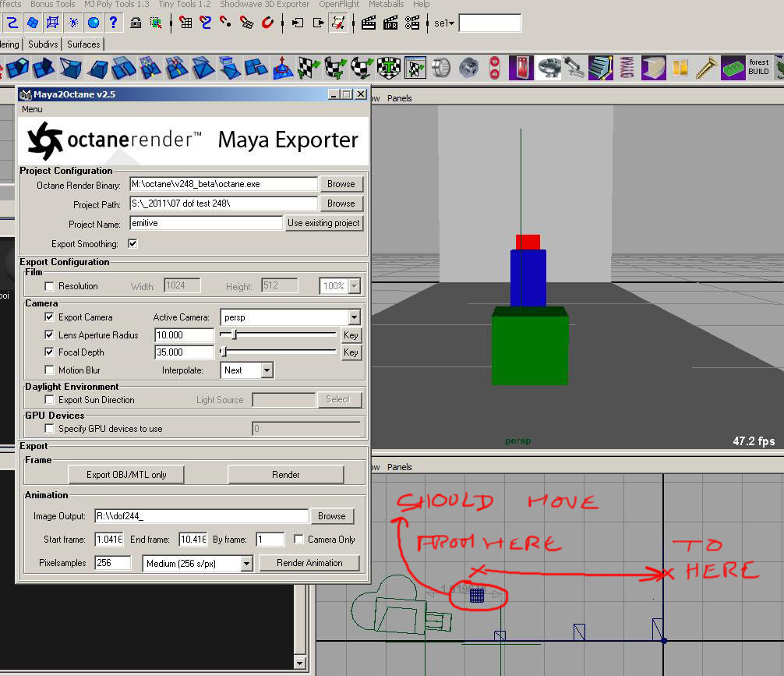Open the Help menu
This screenshot has height=676, width=784.
[x=421, y=4]
